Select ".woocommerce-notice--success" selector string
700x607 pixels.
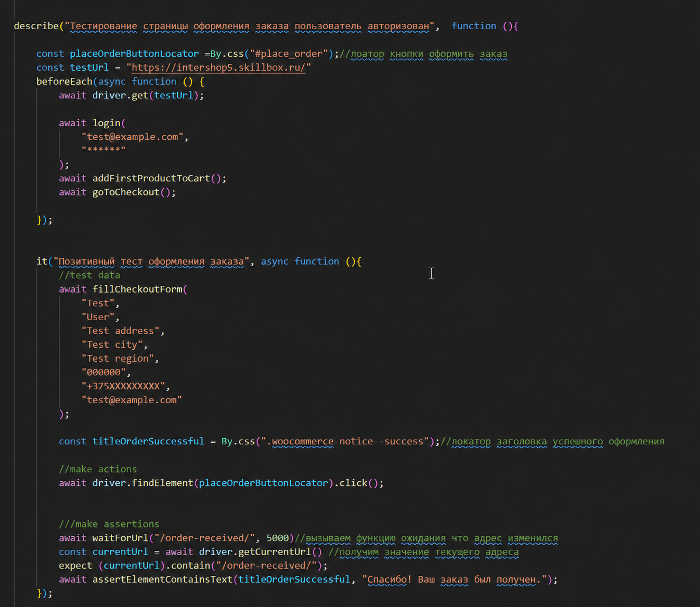[x=345, y=441]
